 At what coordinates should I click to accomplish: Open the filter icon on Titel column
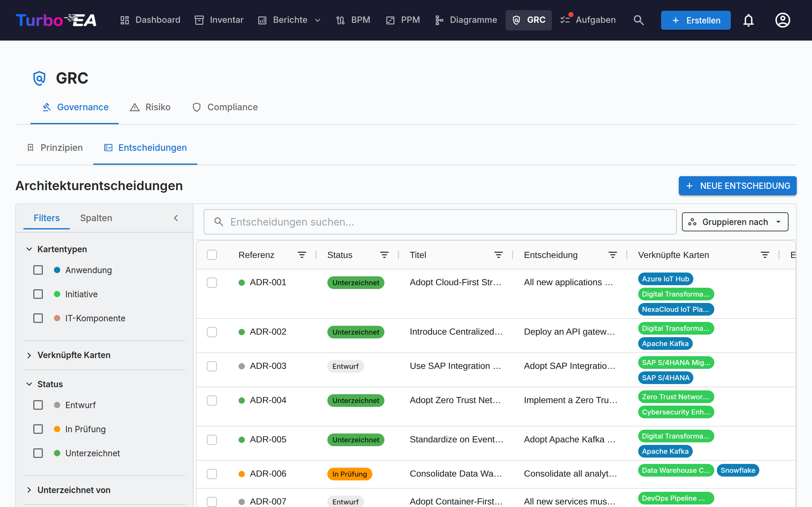(498, 255)
